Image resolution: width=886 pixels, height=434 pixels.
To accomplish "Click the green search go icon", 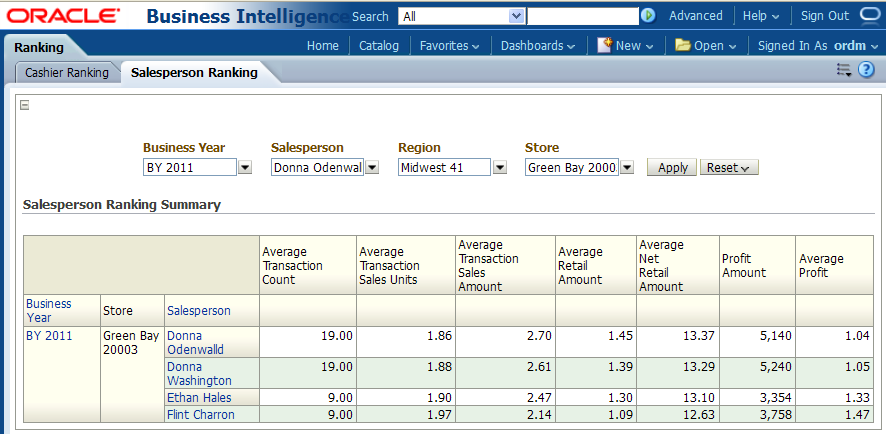I will tap(648, 16).
